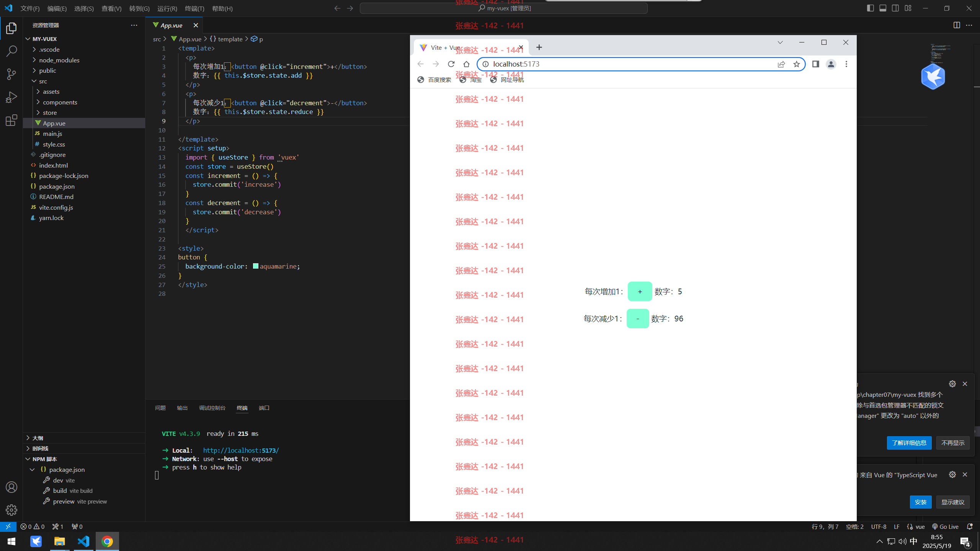The width and height of the screenshot is (980, 551).
Task: Expand node_modules folder
Action: [34, 60]
